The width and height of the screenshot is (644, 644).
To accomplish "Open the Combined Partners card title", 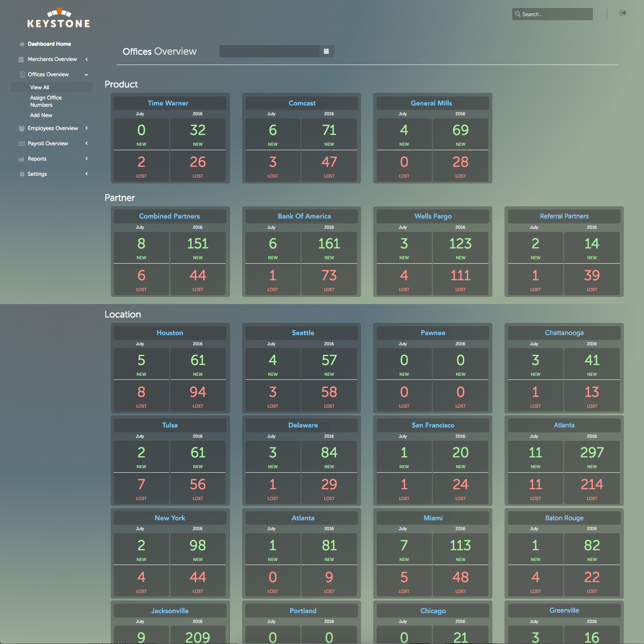I will coord(170,216).
